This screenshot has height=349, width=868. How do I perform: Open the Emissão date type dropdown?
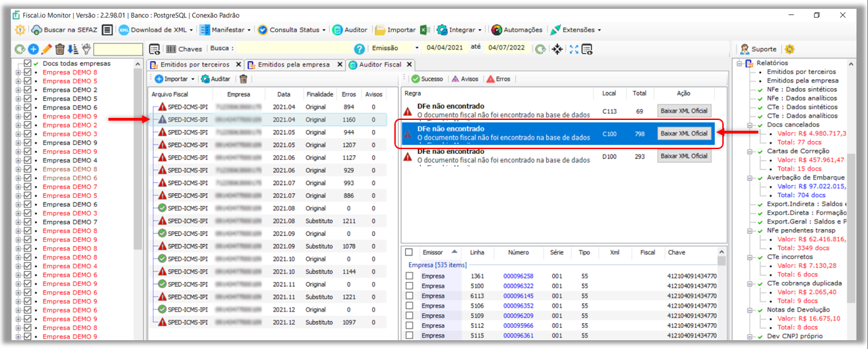tap(417, 49)
